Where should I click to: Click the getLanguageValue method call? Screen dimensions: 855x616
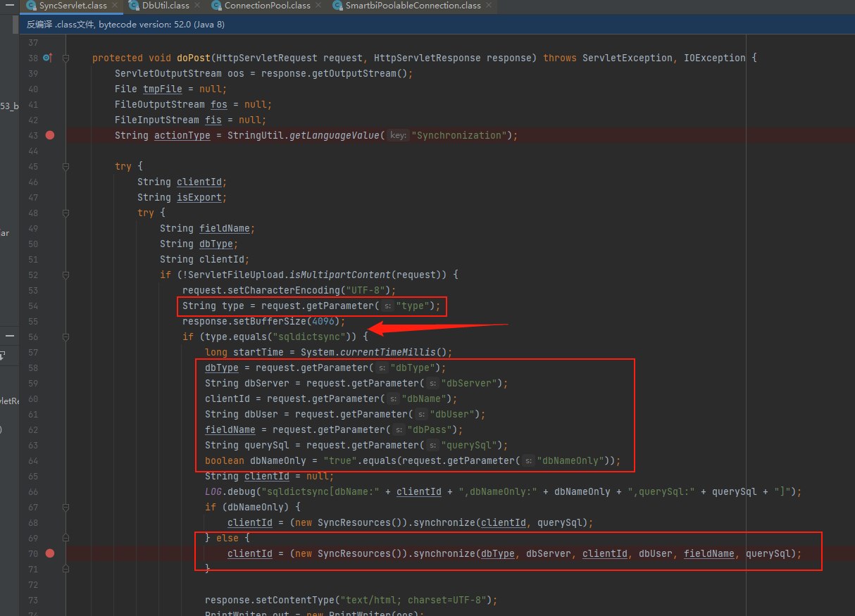(335, 135)
